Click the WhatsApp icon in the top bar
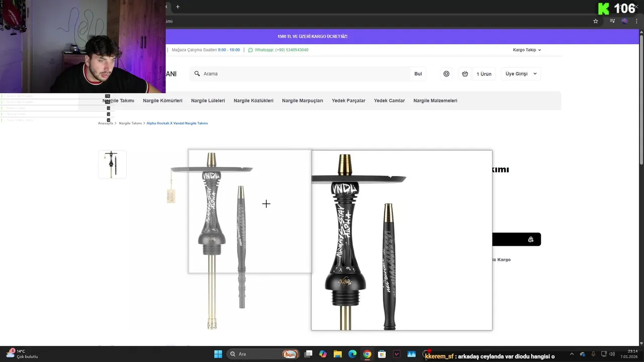The height and width of the screenshot is (362, 644). (251, 50)
